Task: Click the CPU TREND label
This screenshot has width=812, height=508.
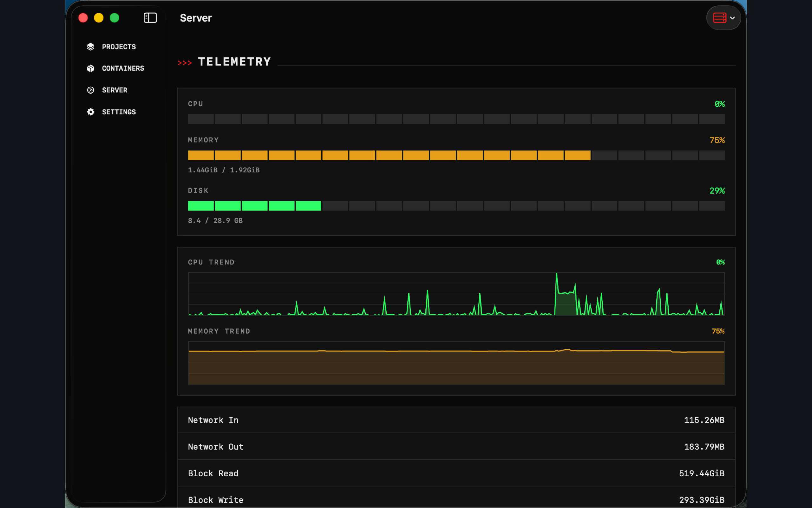Action: pyautogui.click(x=211, y=262)
